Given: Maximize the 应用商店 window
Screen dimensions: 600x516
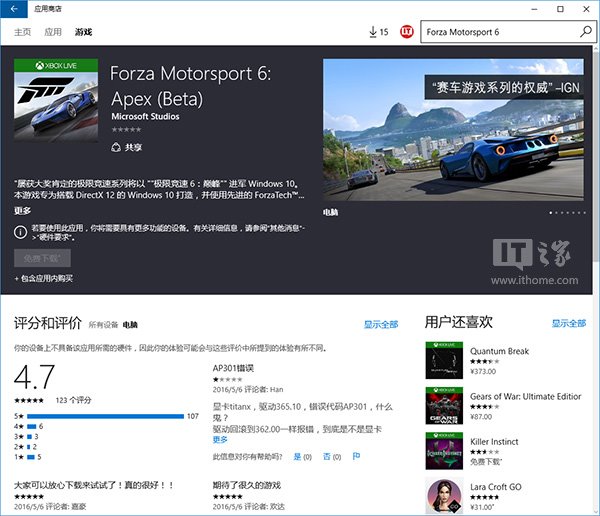Looking at the screenshot, I should (560, 9).
